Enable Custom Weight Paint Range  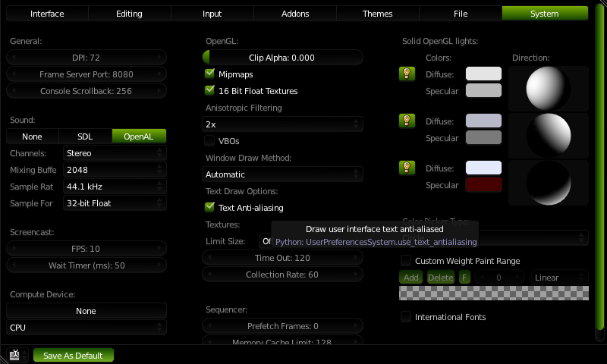pyautogui.click(x=406, y=261)
